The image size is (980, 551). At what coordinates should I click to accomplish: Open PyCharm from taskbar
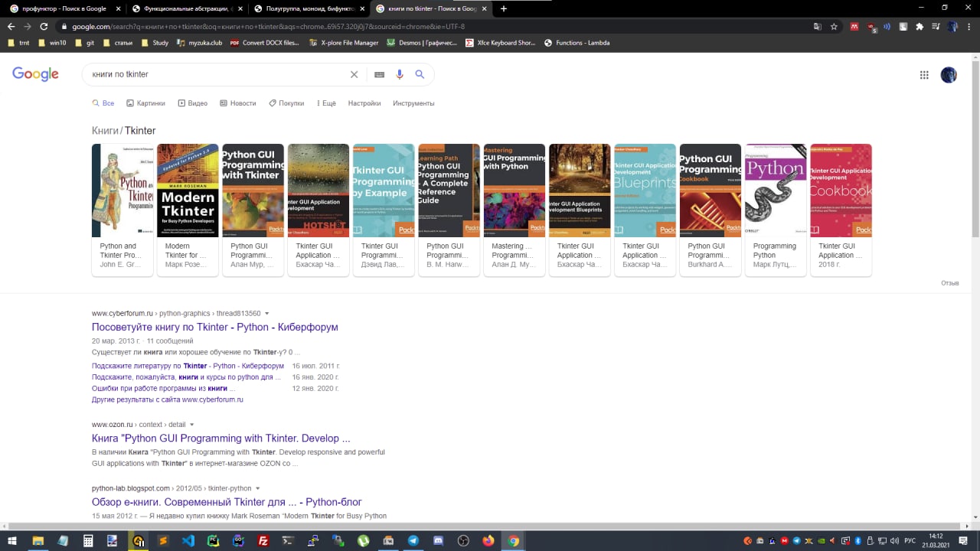coord(213,540)
